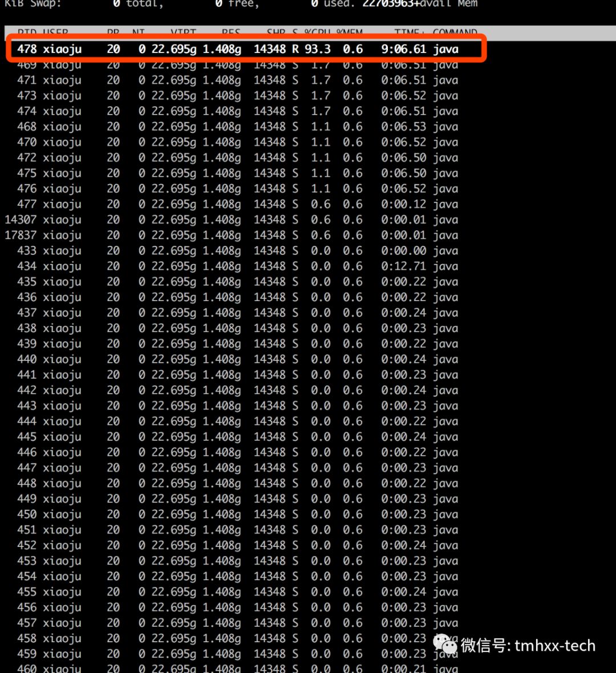Viewport: 616px width, 673px height.
Task: Select PID 471 in the thread list
Action: click(x=27, y=80)
